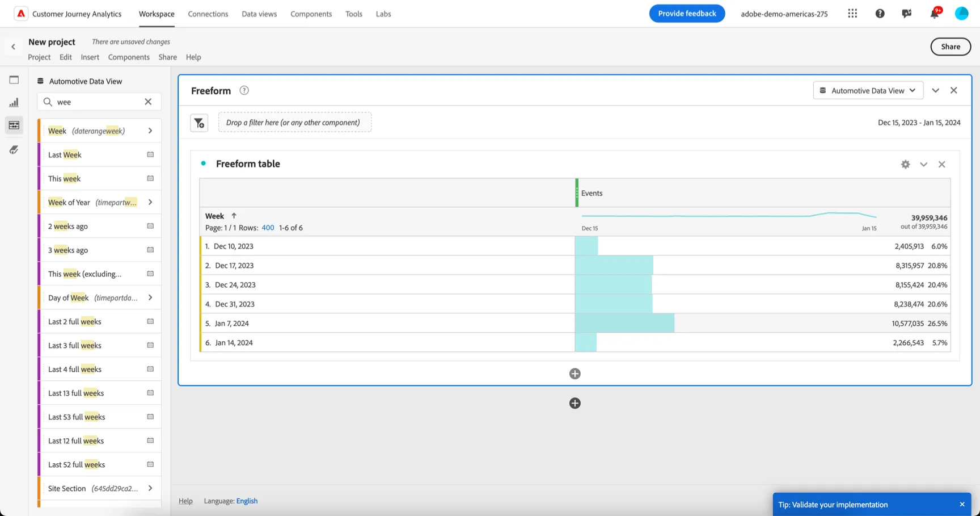
Task: Select the Components icon in left rail
Action: tap(14, 125)
